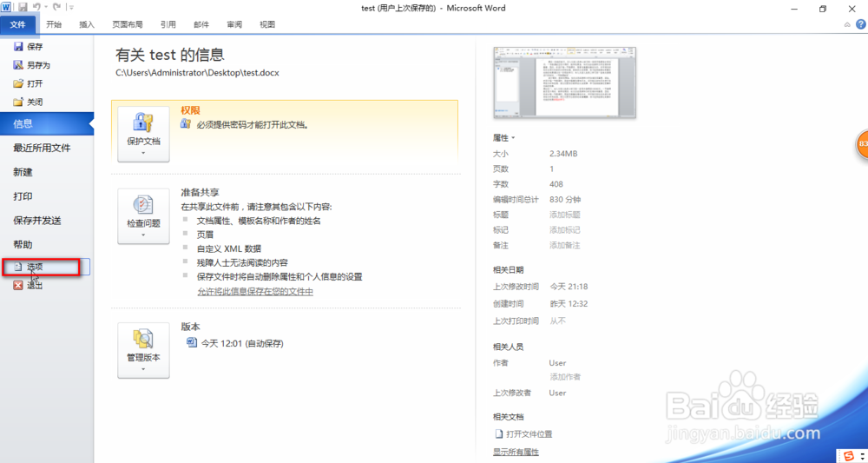The image size is (868, 463).
Task: Click 关闭 in the backstage menu
Action: pyautogui.click(x=29, y=102)
